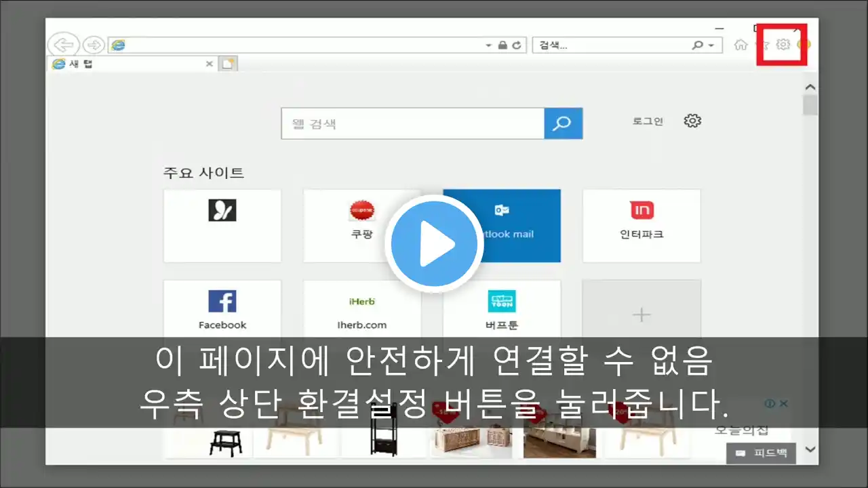
Task: Open a new tab with the small tab button
Action: 229,64
